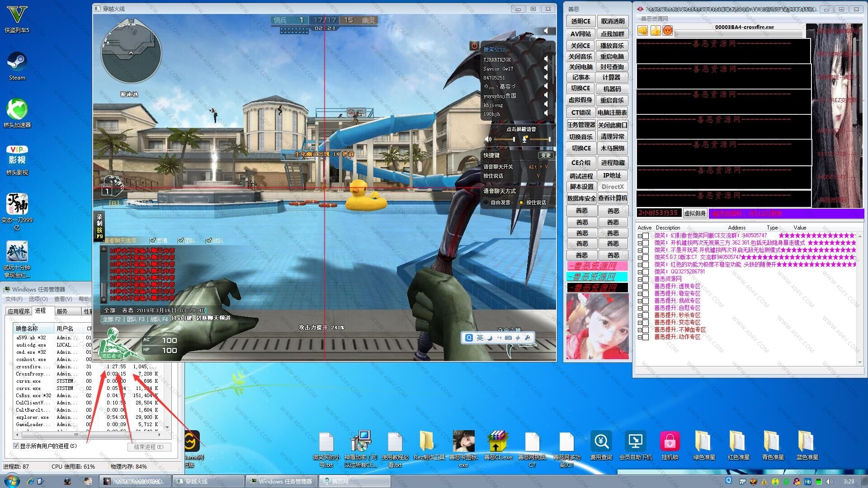Collapse the 稳定专区 tree entry
The height and width of the screenshot is (488, 868).
tap(640, 294)
